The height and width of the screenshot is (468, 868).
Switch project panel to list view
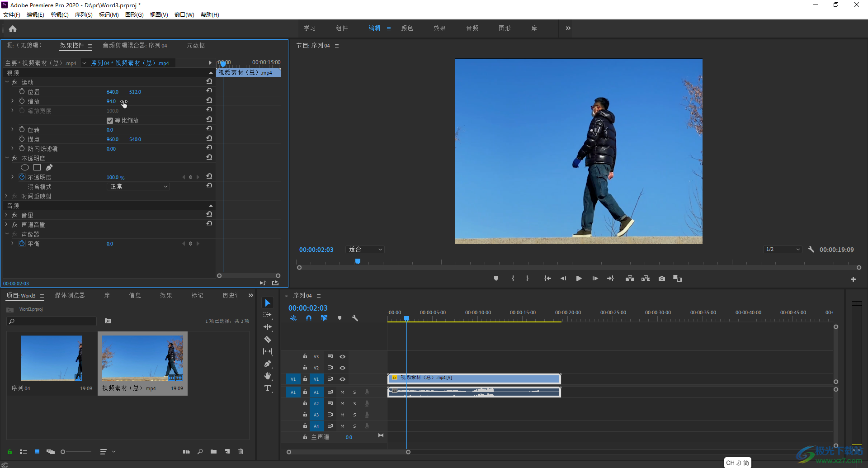tap(24, 452)
